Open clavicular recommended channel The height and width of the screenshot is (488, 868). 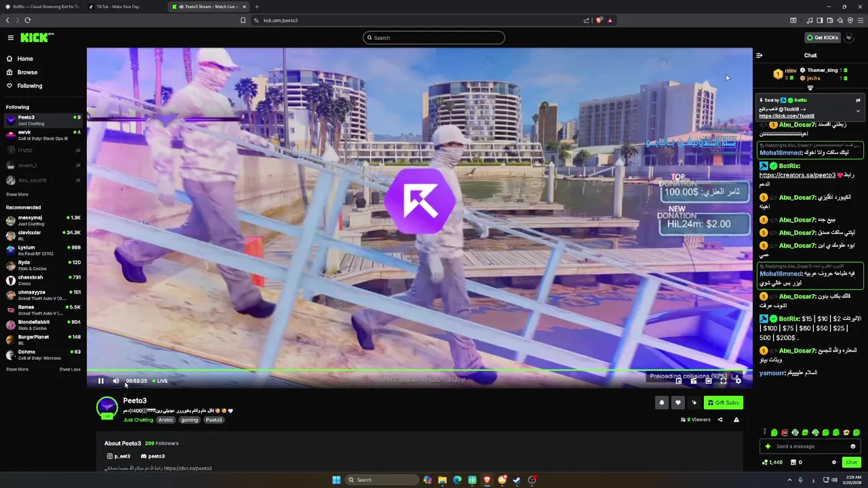(43, 235)
